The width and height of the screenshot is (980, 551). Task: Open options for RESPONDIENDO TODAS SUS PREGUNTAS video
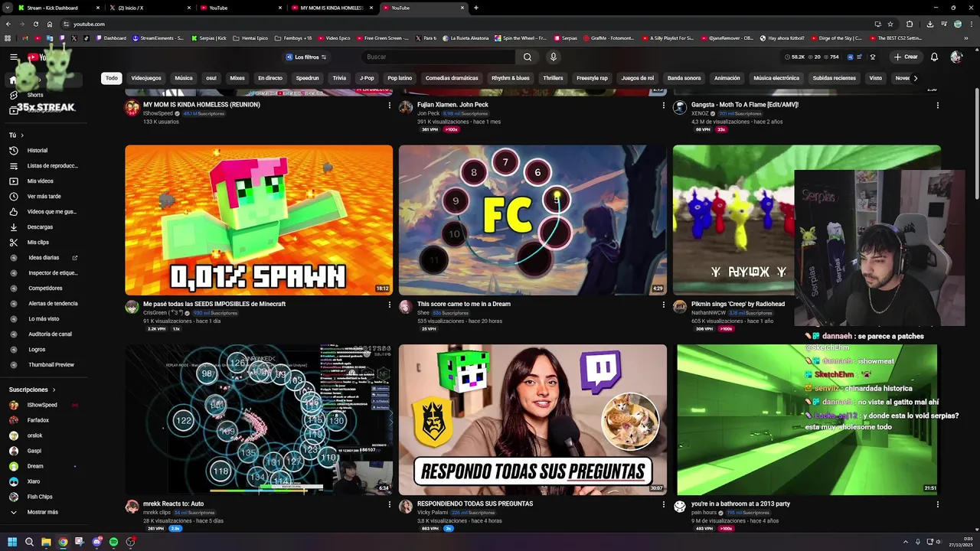[663, 504]
